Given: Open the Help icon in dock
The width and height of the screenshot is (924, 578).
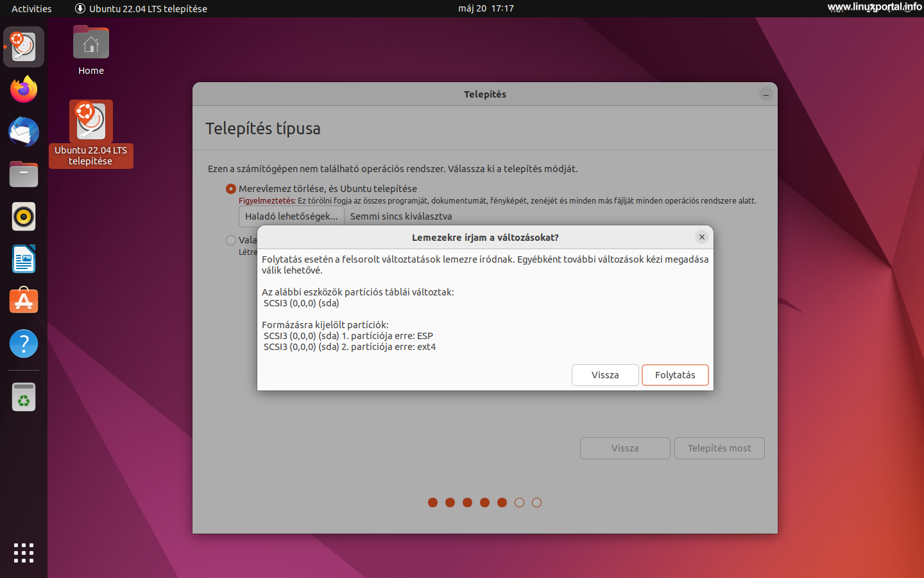Looking at the screenshot, I should (x=24, y=344).
